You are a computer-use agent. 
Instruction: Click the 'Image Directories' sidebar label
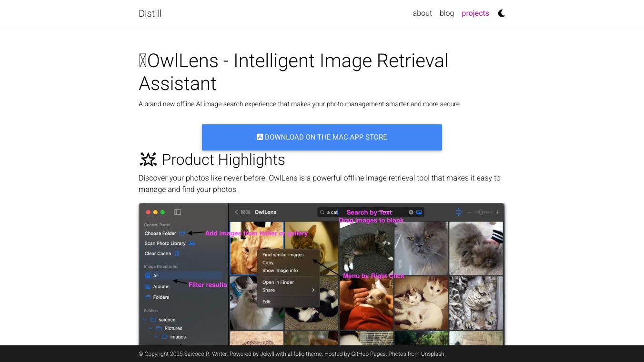tap(161, 266)
